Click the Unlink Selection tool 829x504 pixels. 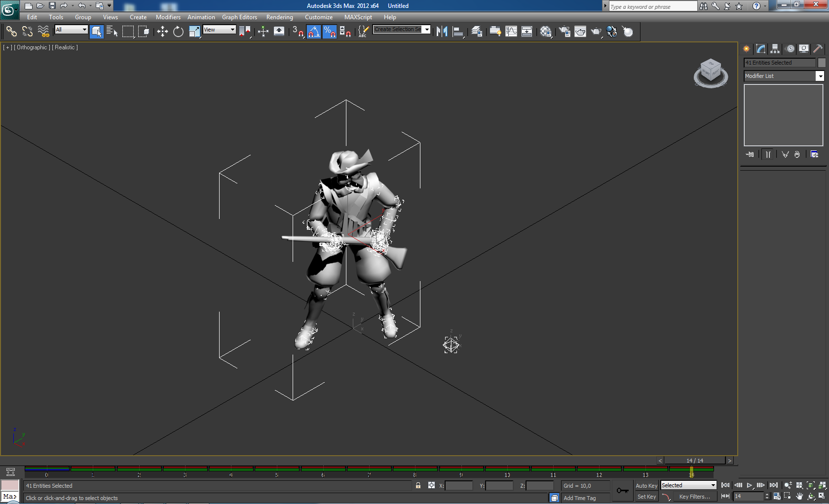[27, 32]
